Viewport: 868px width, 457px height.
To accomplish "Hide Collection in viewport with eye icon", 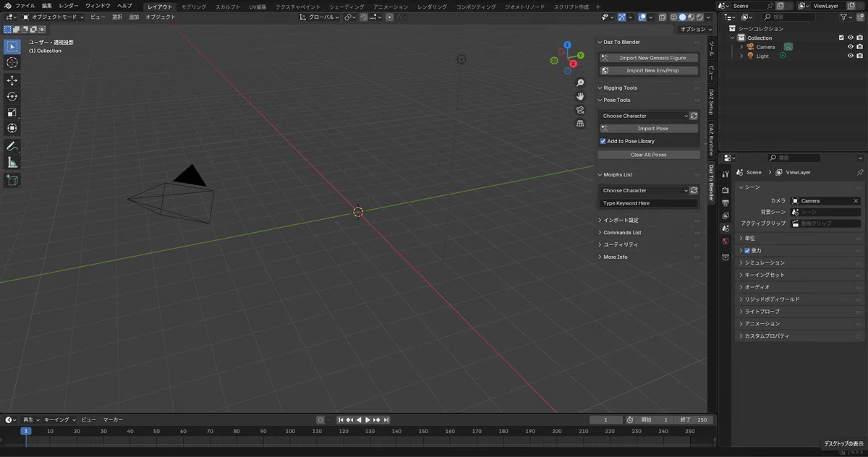I will pos(851,38).
